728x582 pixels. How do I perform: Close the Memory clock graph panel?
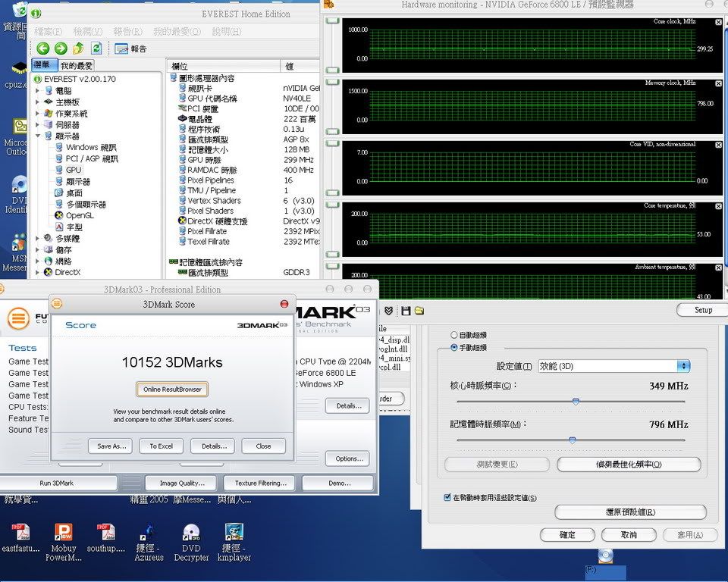[x=719, y=83]
